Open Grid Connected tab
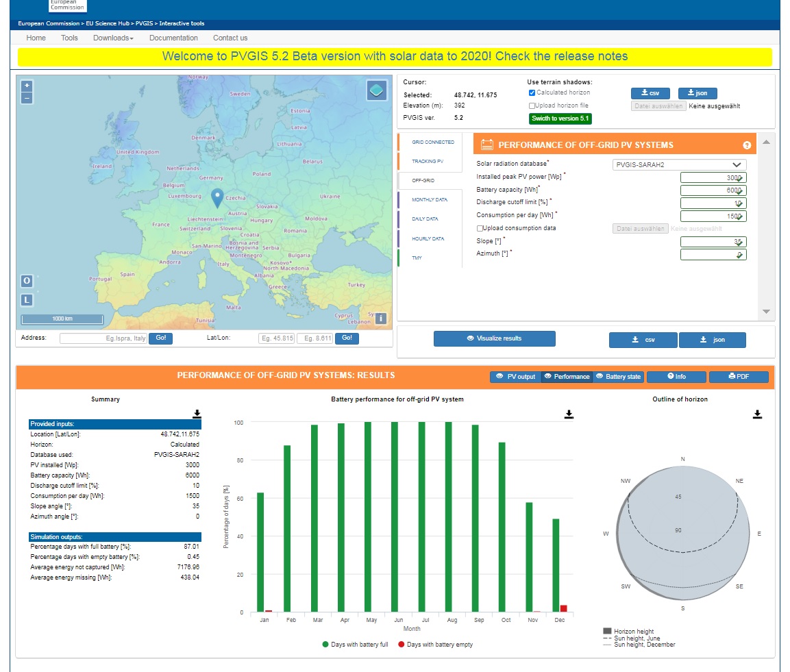Viewport: 790px width, 672px height. point(433,142)
